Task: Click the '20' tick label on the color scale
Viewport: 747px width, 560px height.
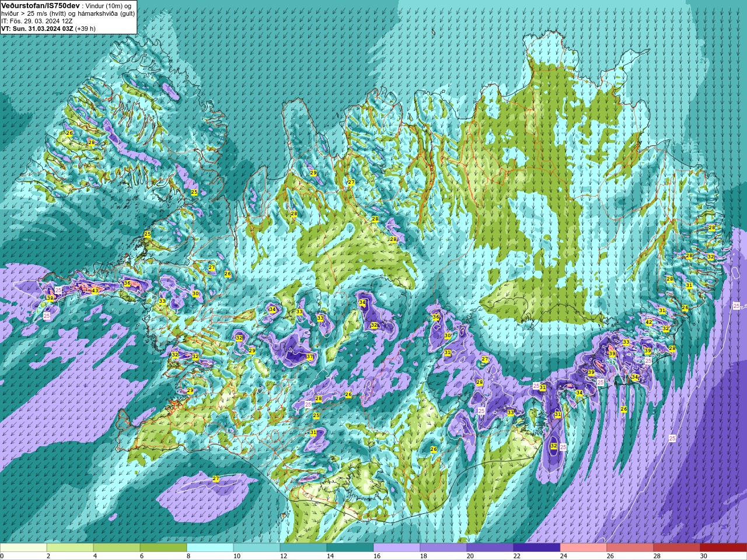Action: tap(470, 556)
